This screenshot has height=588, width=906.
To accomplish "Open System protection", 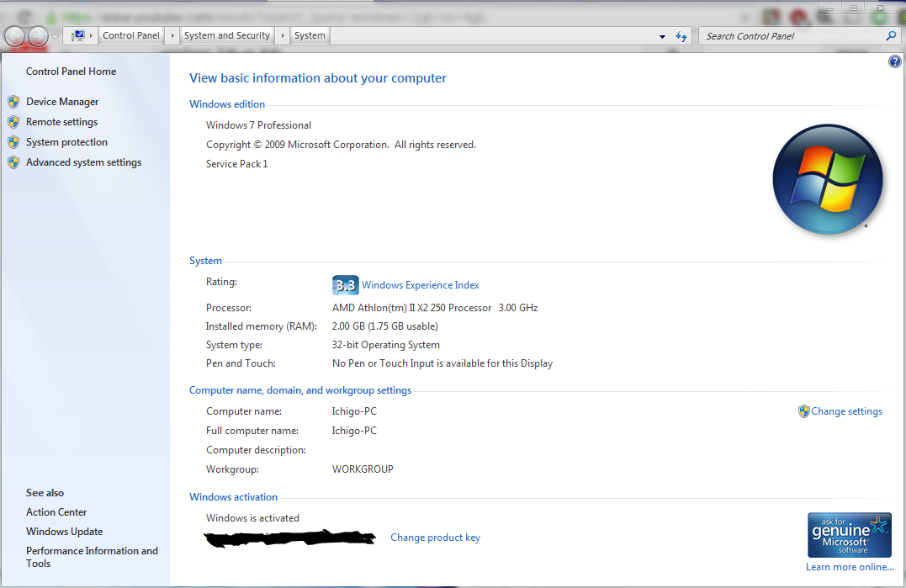I will (66, 142).
